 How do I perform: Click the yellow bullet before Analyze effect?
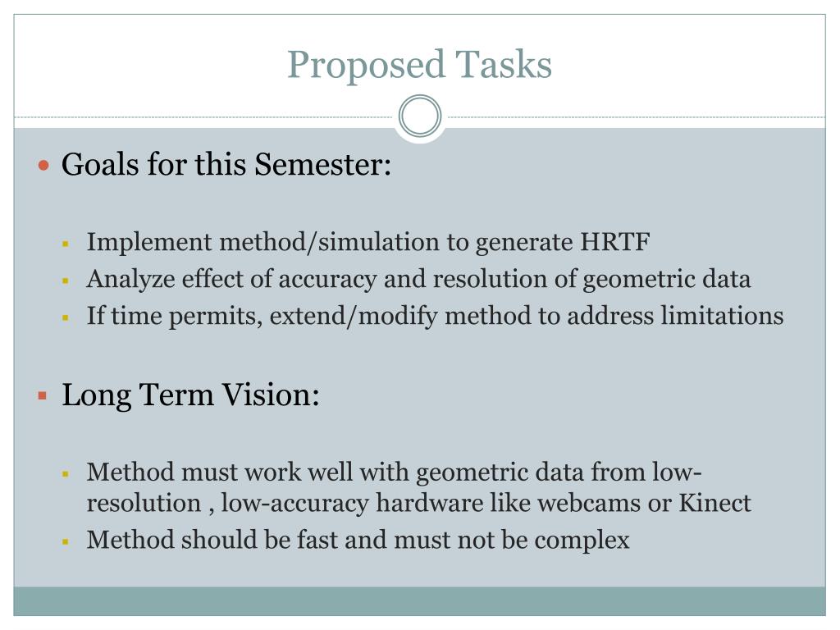(66, 281)
